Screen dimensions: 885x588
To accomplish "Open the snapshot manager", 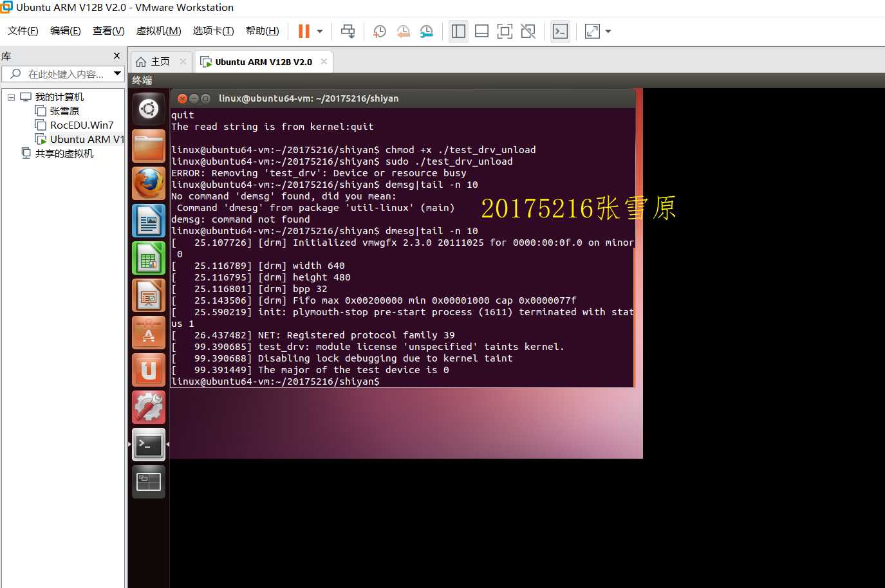I will pos(427,31).
